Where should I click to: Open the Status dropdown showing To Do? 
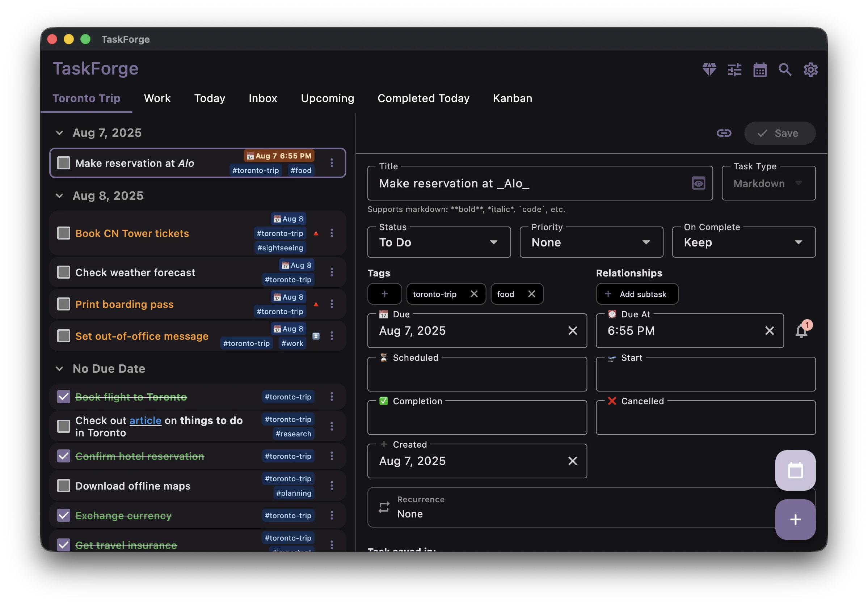[439, 242]
